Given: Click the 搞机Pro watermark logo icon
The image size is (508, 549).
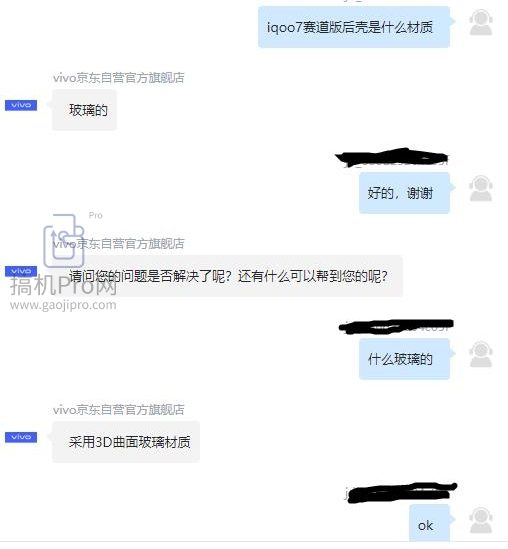Looking at the screenshot, I should coord(64,241).
